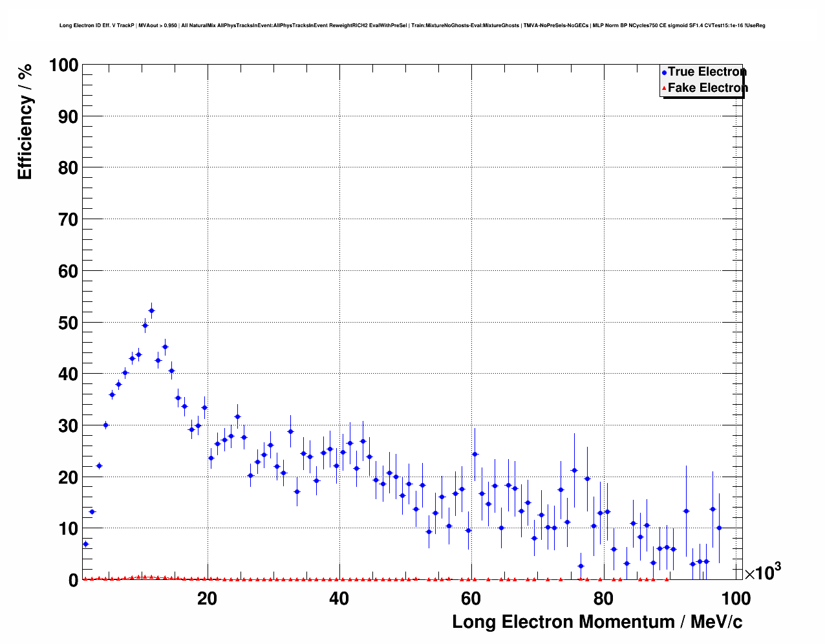Select the ×10³ axis exponent label
Image resolution: width=825 pixels, height=644 pixels.
(x=763, y=572)
